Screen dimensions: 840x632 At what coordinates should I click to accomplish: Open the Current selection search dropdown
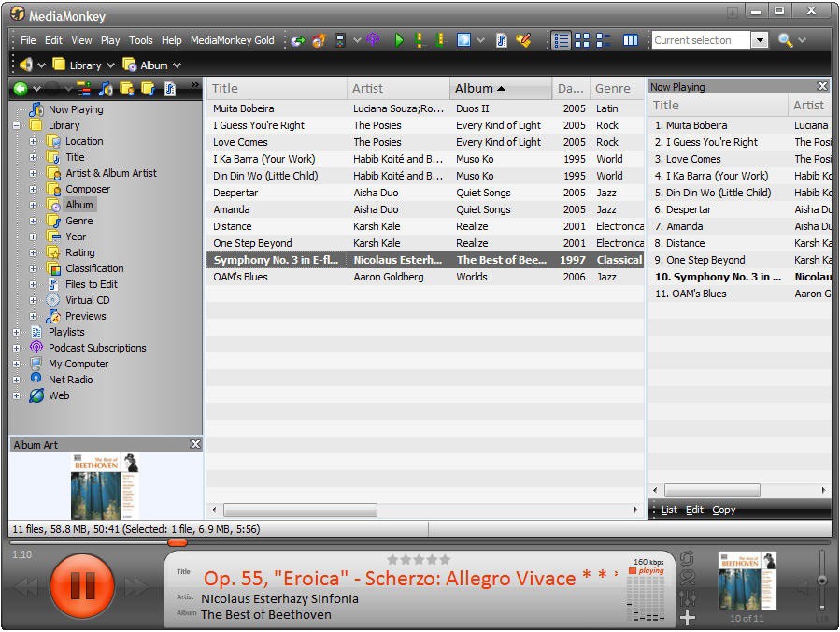pyautogui.click(x=760, y=40)
